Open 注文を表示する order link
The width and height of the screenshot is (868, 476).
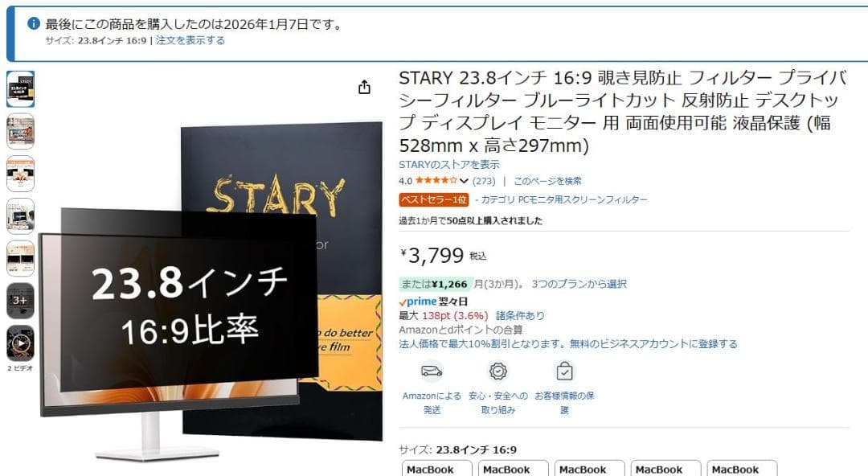click(190, 40)
